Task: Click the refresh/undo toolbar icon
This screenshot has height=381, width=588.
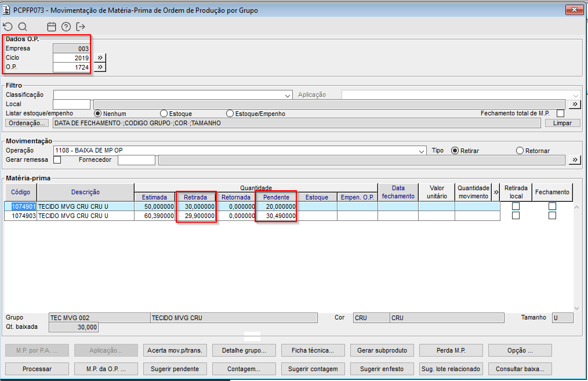Action: point(8,27)
